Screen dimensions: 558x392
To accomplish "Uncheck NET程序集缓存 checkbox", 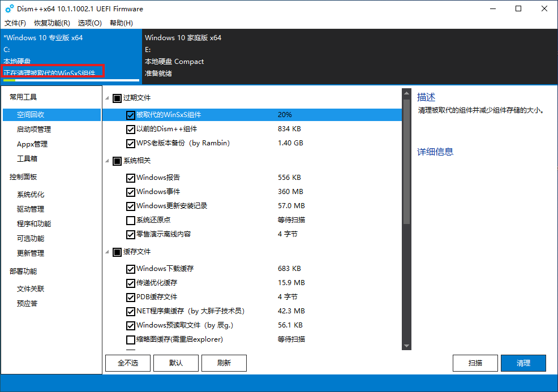I will (131, 312).
